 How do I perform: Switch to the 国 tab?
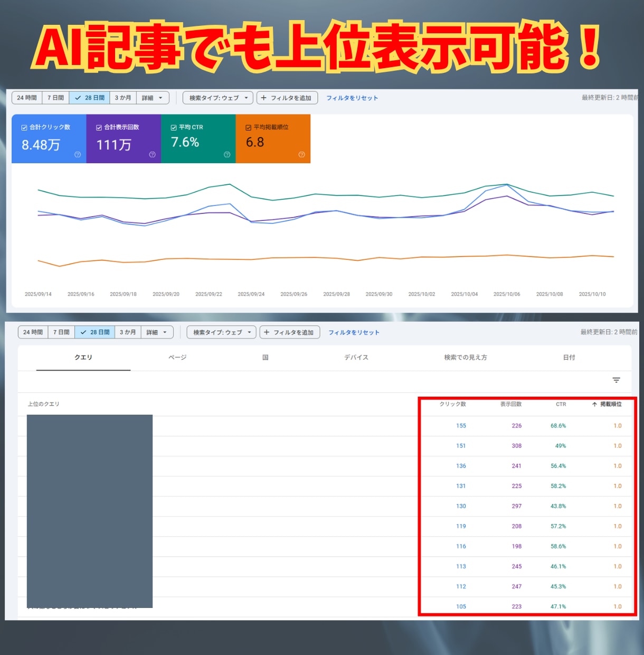[266, 358]
